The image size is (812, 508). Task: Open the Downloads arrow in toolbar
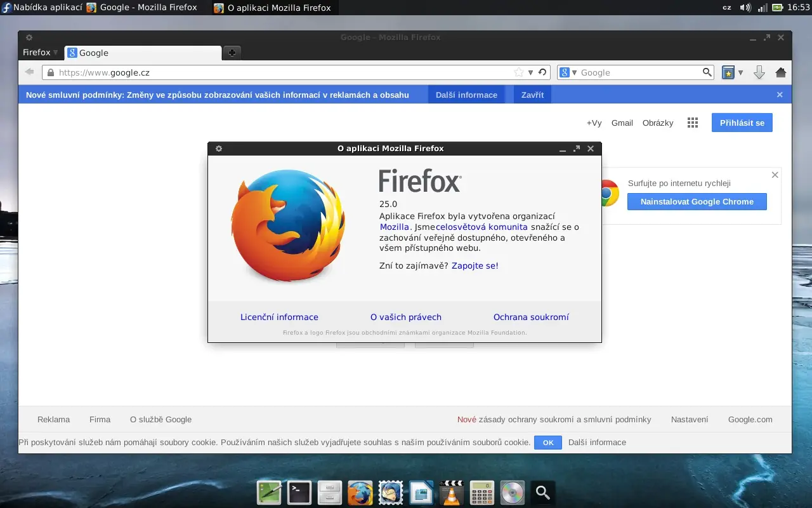[x=759, y=72]
